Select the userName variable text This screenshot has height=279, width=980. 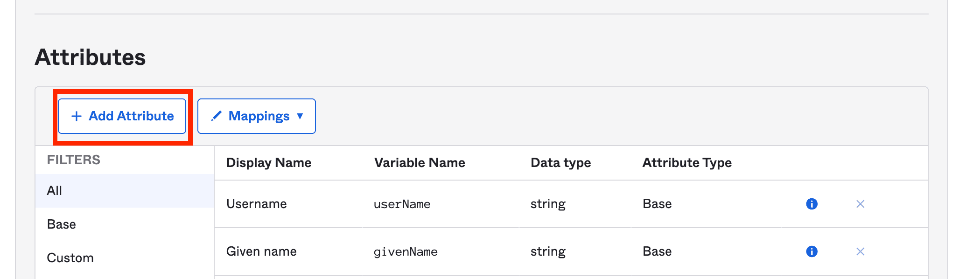pyautogui.click(x=402, y=204)
